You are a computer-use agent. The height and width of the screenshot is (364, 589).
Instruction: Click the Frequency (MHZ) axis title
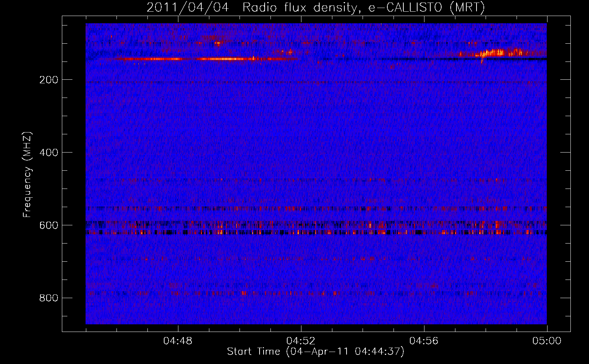pos(27,174)
